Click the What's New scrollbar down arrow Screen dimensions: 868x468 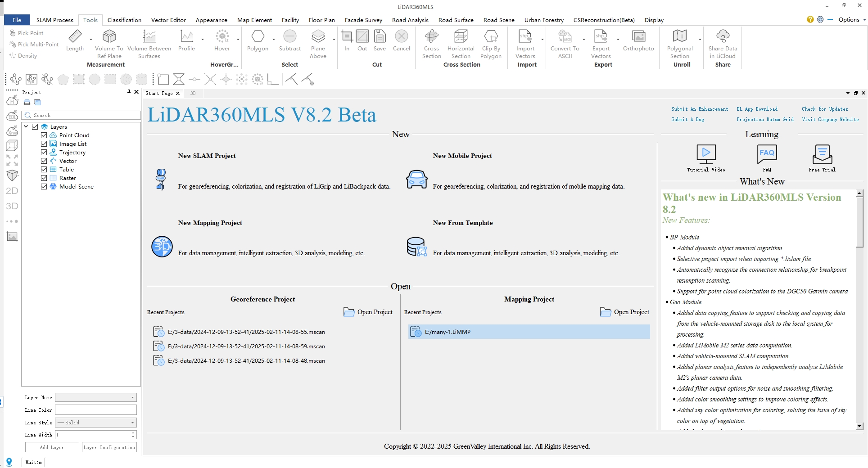pos(859,426)
